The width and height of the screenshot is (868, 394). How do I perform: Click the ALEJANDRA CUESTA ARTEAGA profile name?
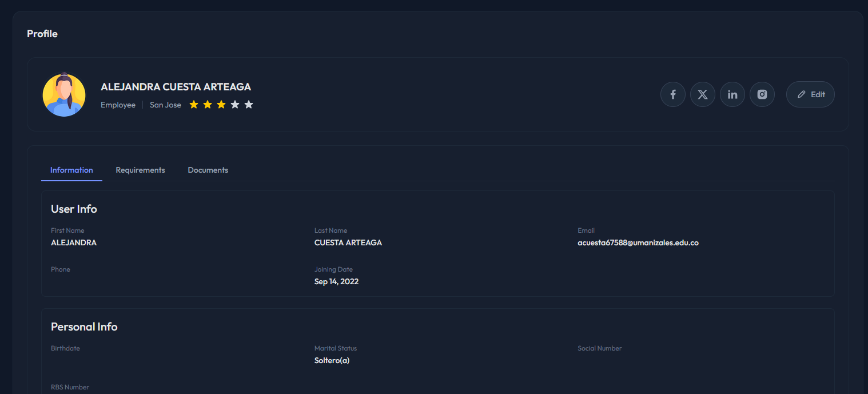pos(176,87)
